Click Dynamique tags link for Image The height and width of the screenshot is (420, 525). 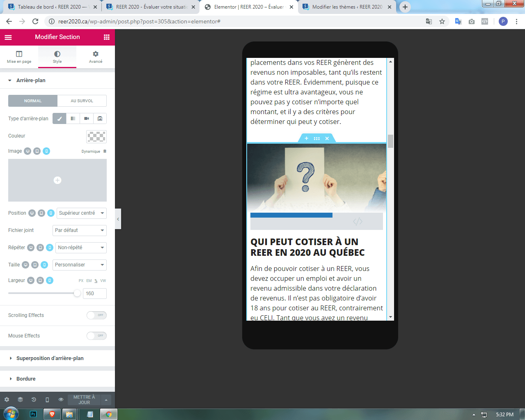click(x=94, y=151)
